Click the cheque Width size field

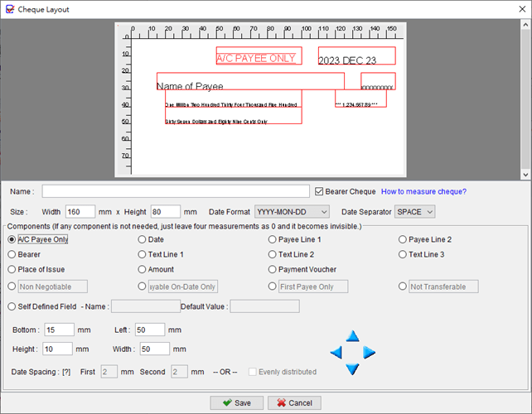tap(80, 212)
